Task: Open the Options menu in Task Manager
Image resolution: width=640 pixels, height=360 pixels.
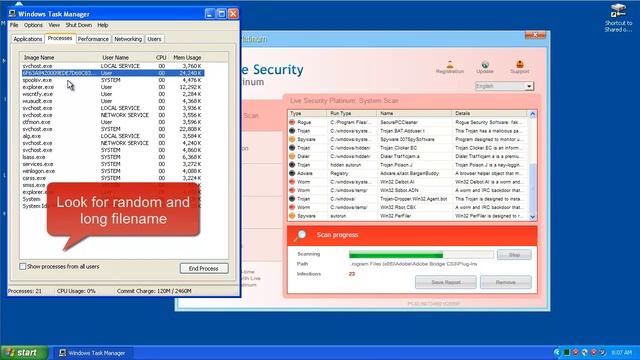Action: pyautogui.click(x=33, y=25)
